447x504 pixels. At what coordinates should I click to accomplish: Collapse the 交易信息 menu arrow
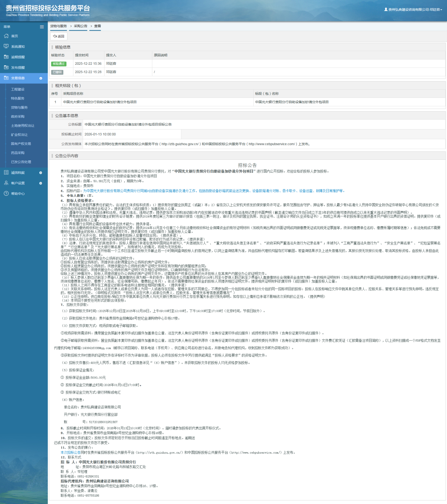click(x=41, y=78)
